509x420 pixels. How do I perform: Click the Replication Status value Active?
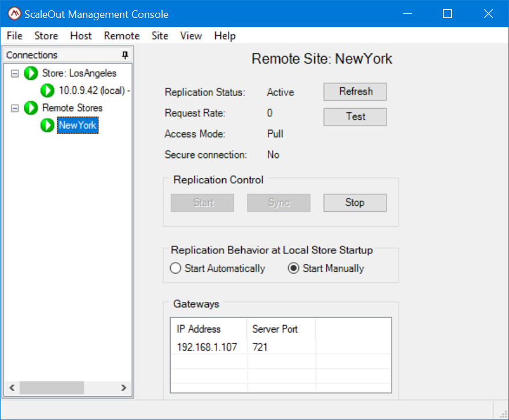point(281,92)
